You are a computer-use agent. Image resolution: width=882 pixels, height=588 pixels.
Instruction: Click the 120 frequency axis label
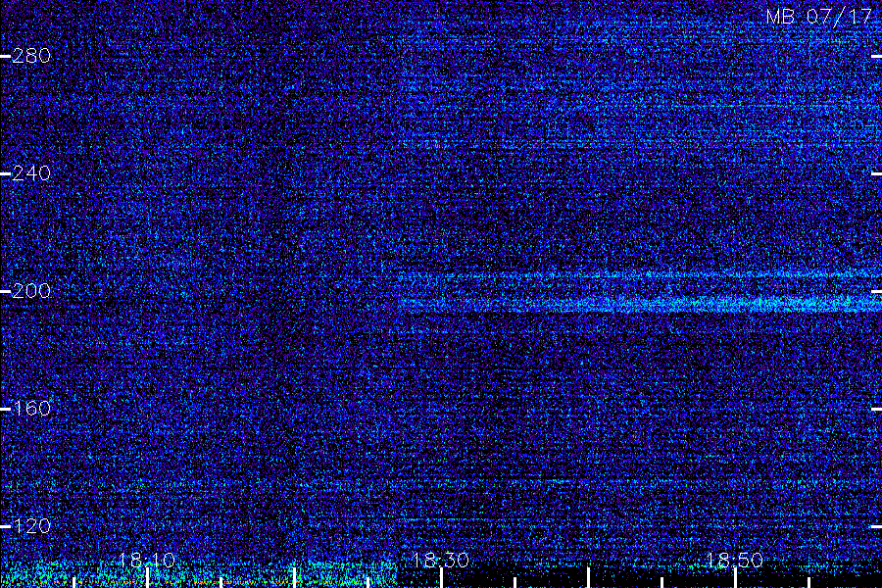click(x=31, y=526)
